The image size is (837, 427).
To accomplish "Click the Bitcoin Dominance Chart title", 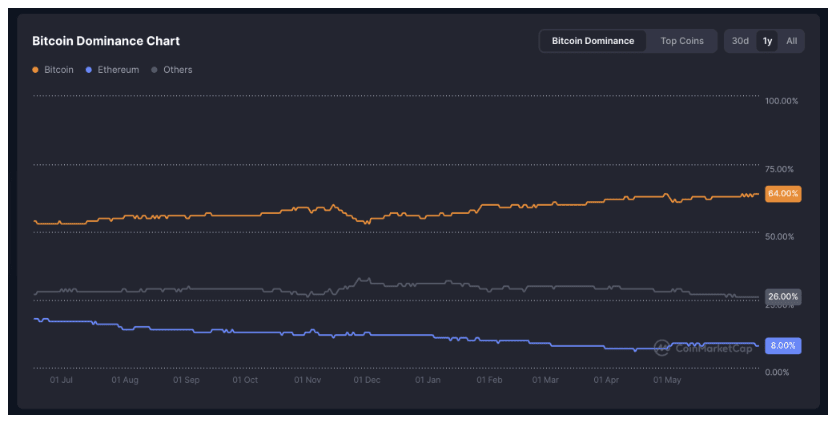I will (106, 41).
